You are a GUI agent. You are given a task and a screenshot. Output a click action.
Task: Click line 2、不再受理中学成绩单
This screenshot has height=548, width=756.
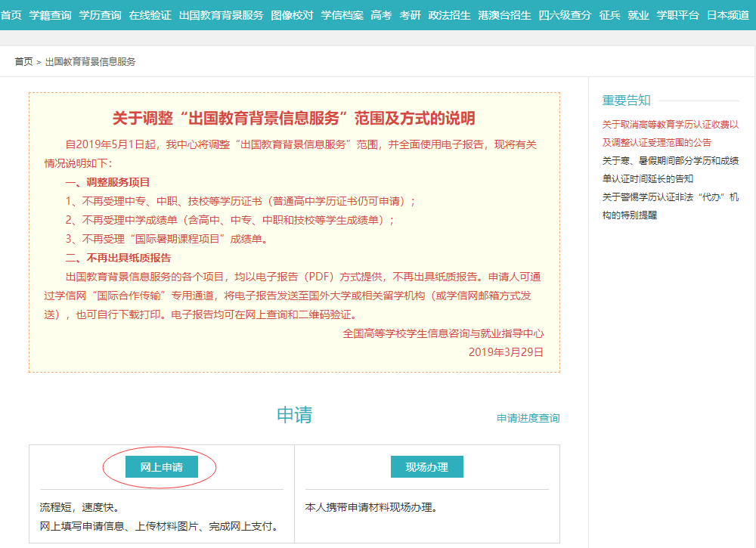230,220
